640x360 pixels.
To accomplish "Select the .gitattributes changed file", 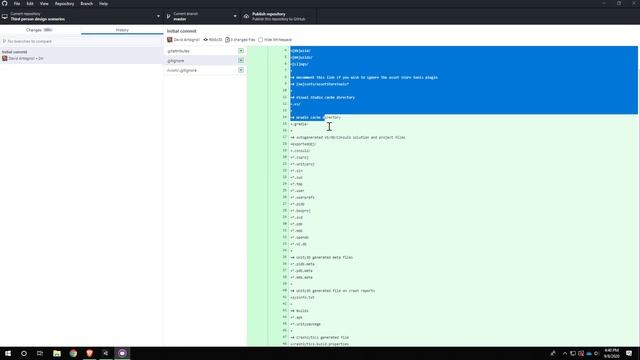I will click(x=205, y=51).
